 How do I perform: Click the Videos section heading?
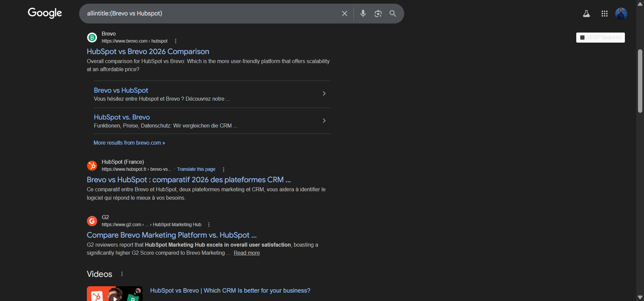pyautogui.click(x=99, y=274)
